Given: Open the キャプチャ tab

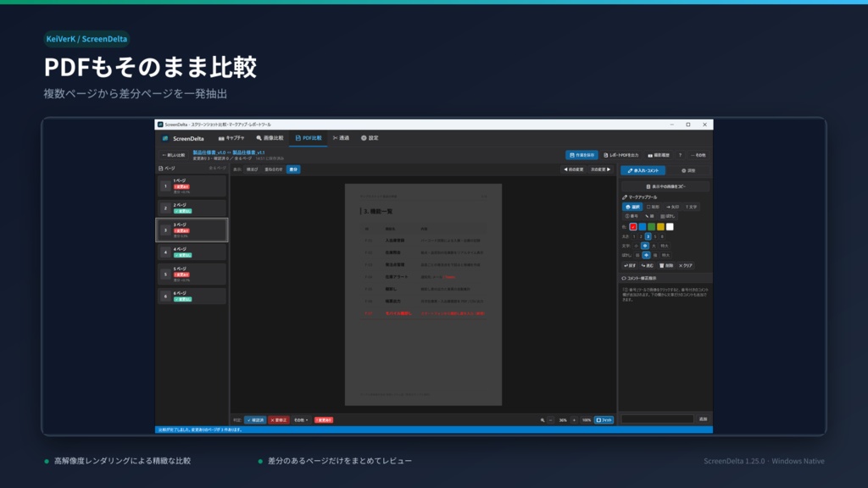Looking at the screenshot, I should 231,138.
